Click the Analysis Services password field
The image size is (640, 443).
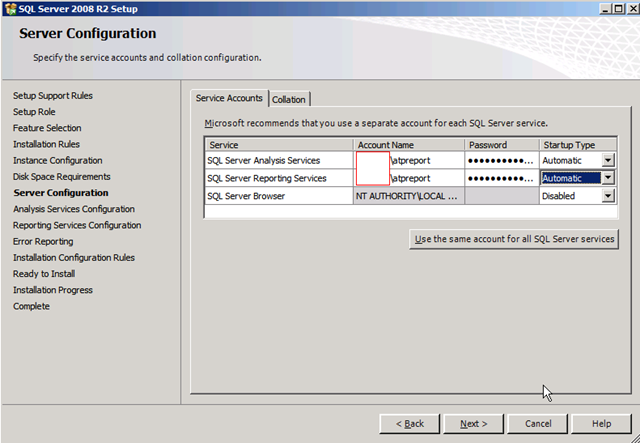pos(501,161)
